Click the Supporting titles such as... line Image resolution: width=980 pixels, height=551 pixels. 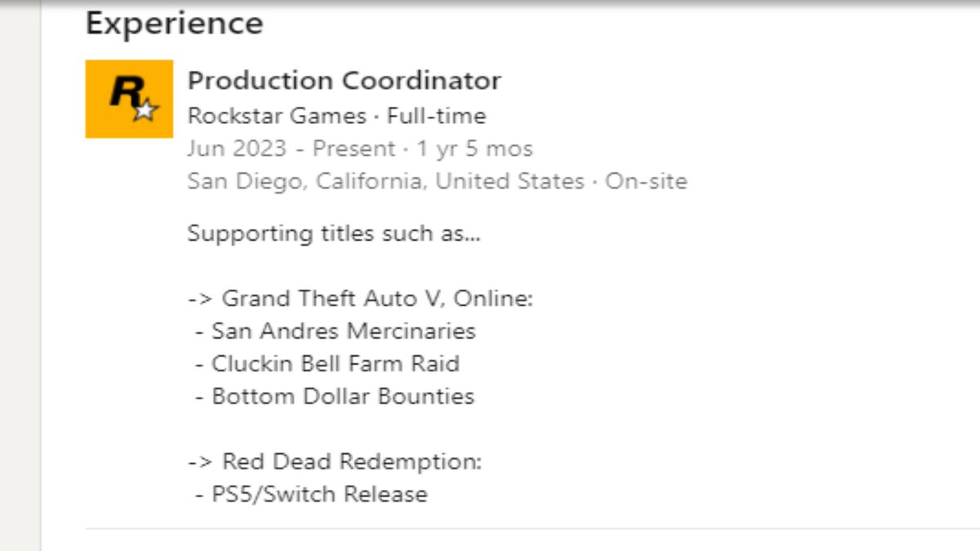point(334,233)
